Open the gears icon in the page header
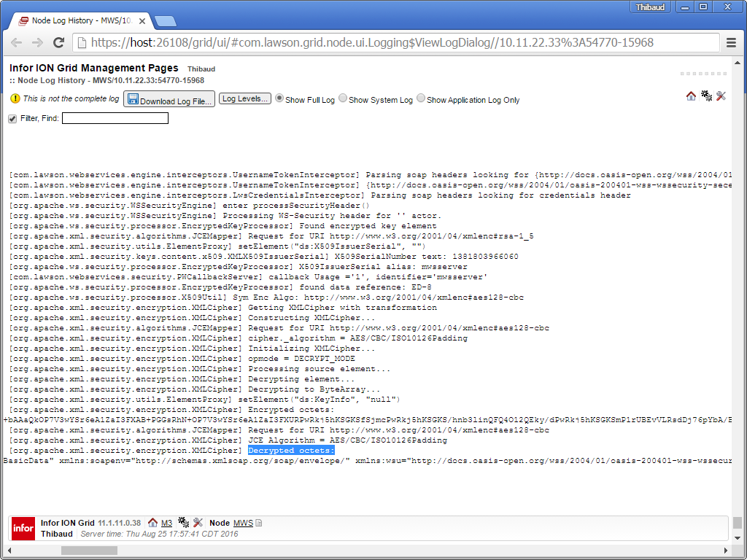 706,96
